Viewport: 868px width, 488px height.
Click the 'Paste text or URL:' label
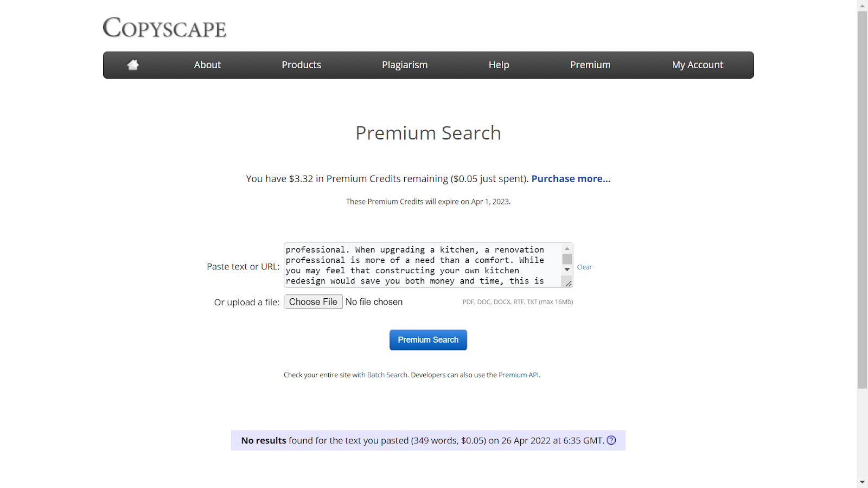coord(243,267)
